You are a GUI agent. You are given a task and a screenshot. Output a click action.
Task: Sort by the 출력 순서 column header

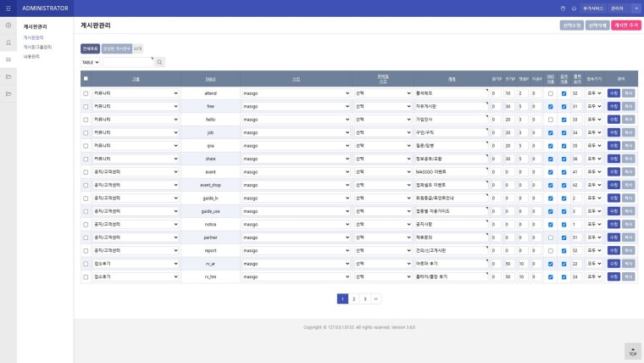pos(577,79)
